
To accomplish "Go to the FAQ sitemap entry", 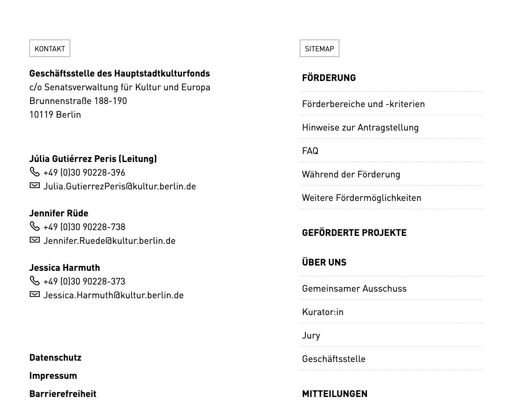I will tap(310, 151).
